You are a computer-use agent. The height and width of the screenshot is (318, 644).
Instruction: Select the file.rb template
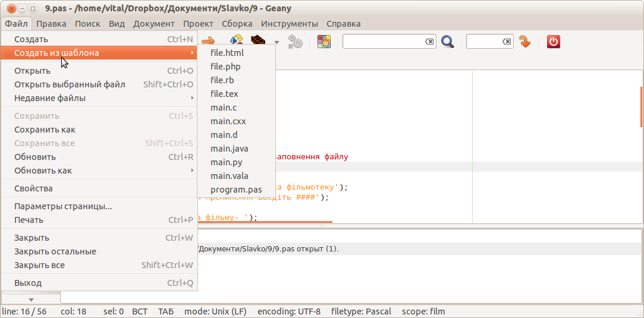(x=236, y=80)
